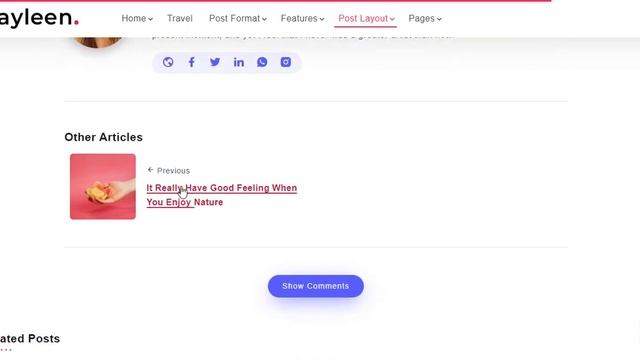Open the author's WhatsApp icon

[262, 62]
